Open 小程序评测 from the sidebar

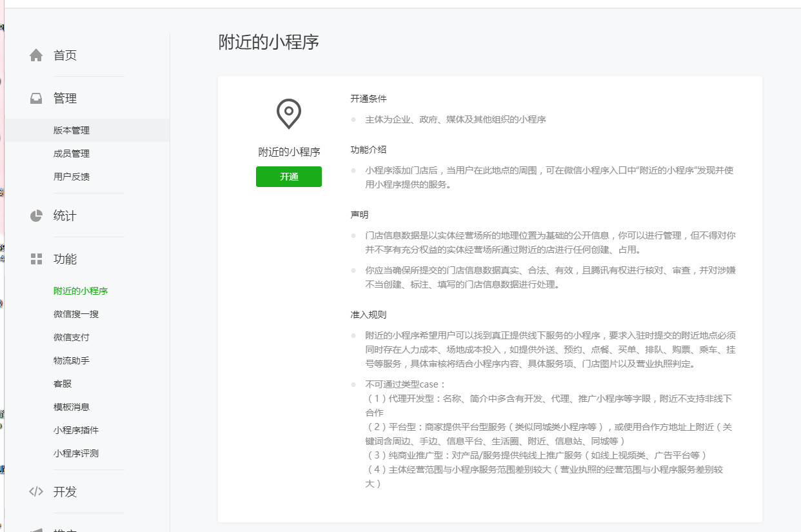(x=76, y=453)
